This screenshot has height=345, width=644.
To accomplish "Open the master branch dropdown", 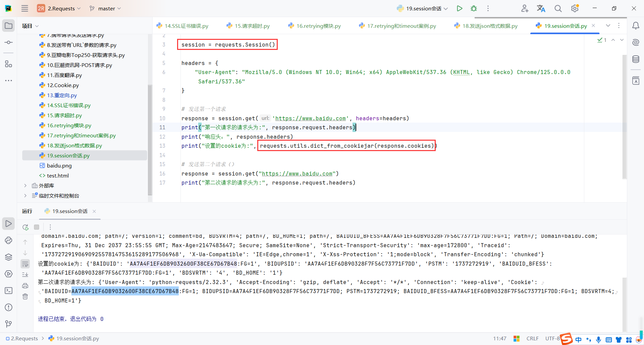I will click(x=105, y=8).
